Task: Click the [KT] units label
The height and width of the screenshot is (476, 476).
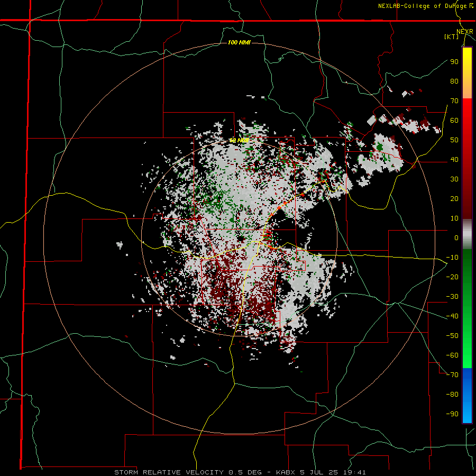Action: coord(452,36)
